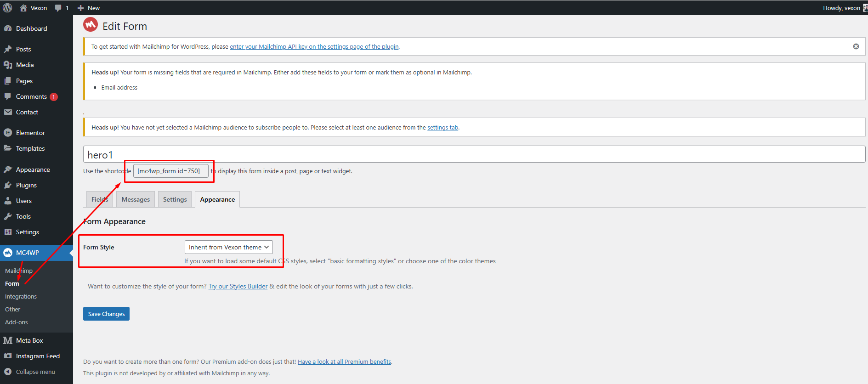Image resolution: width=868 pixels, height=384 pixels.
Task: Open the comments bubble icon in admin bar
Action: [x=58, y=8]
